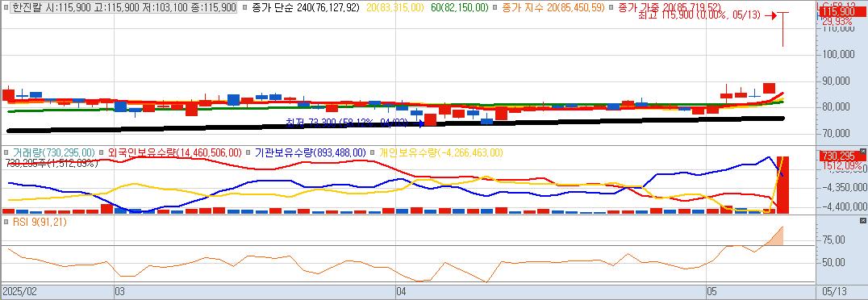Select the 종가 가중 20 indicator label
Viewport: 868px width, 300px height.
669,8
